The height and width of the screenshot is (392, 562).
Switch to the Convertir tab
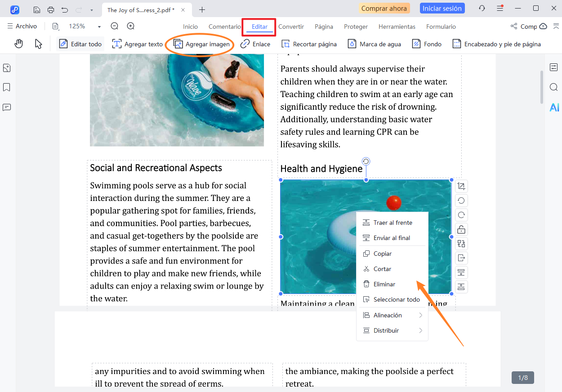[291, 27]
